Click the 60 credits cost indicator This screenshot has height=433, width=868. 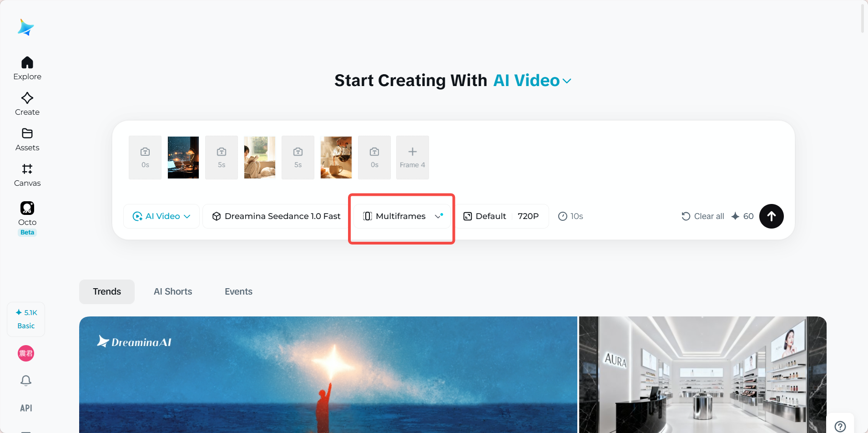coord(742,216)
